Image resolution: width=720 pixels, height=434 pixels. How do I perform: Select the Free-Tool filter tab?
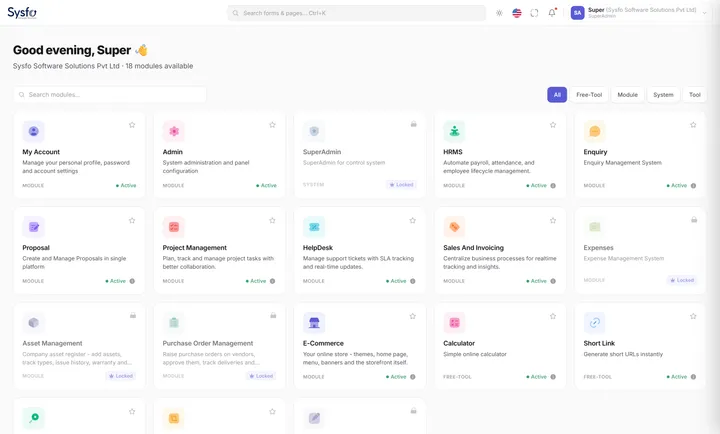click(589, 95)
